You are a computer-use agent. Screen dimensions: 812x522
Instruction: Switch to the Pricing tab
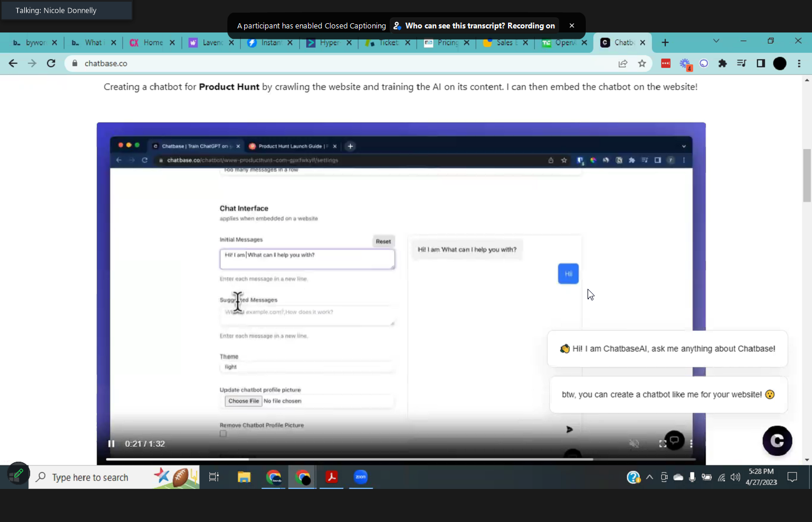445,43
